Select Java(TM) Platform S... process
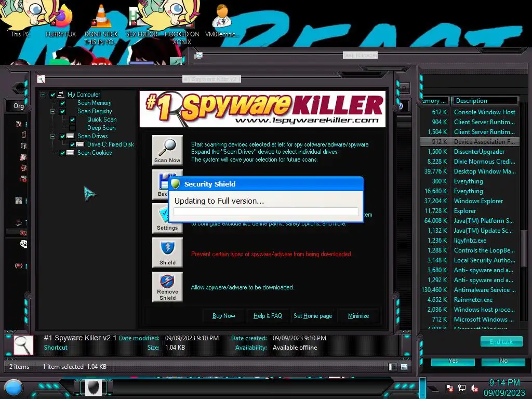532x399 pixels. [470, 220]
